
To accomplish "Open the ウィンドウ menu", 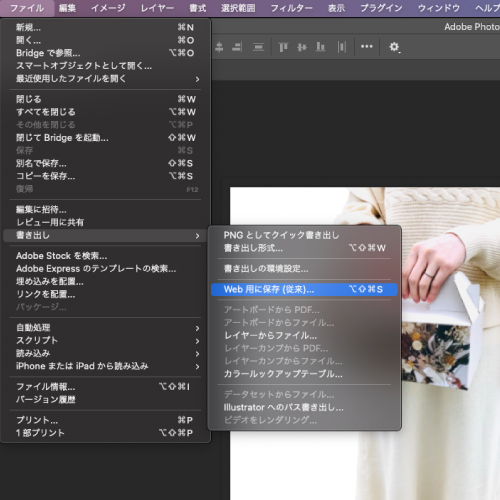I will point(439,8).
